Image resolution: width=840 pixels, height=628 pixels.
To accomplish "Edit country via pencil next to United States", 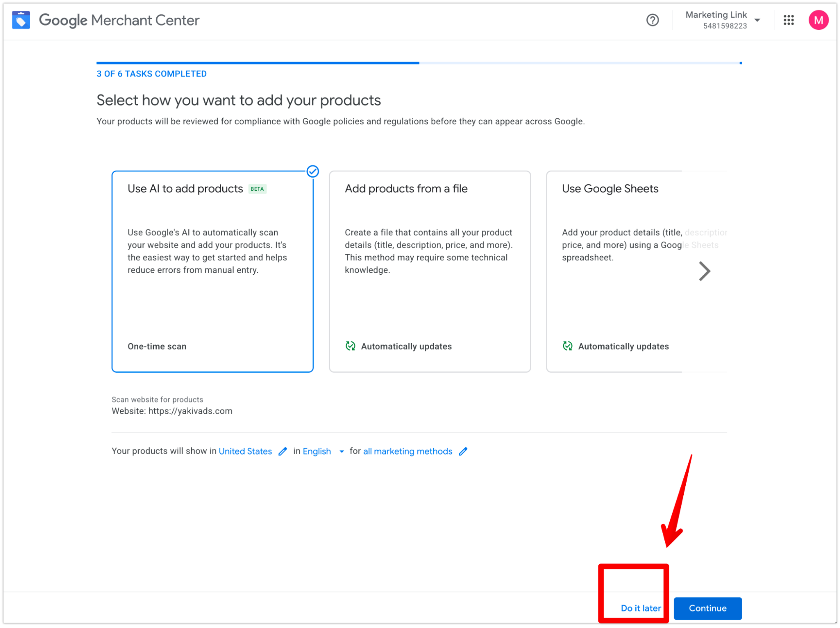I will click(x=282, y=451).
